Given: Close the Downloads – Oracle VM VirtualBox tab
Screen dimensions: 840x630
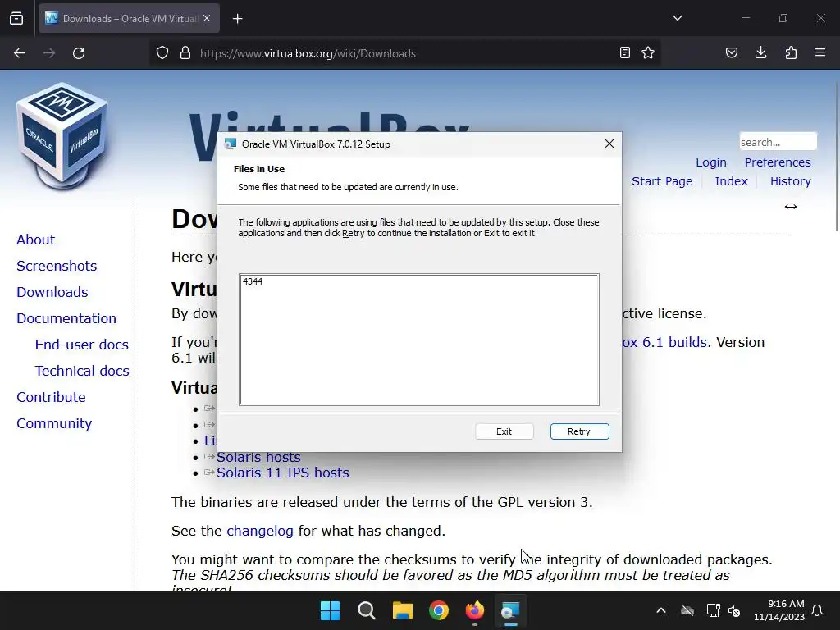Looking at the screenshot, I should tap(207, 18).
